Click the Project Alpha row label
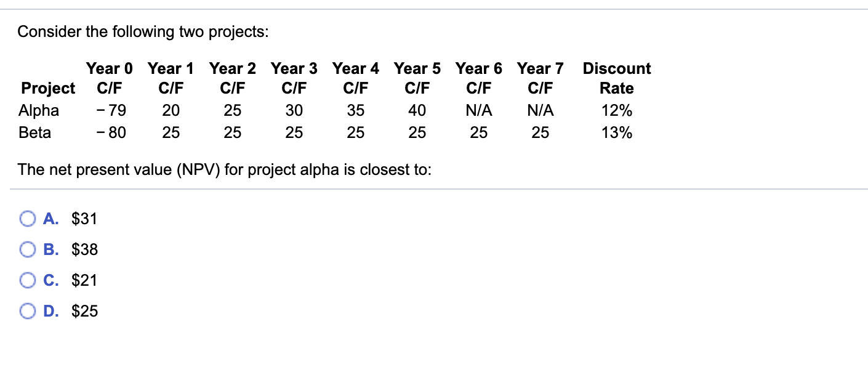The height and width of the screenshot is (372, 868). 39,110
